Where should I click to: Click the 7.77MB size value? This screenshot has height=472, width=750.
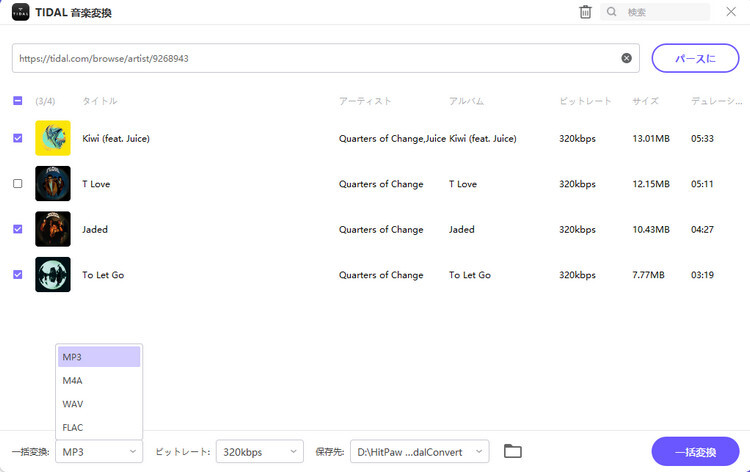648,274
